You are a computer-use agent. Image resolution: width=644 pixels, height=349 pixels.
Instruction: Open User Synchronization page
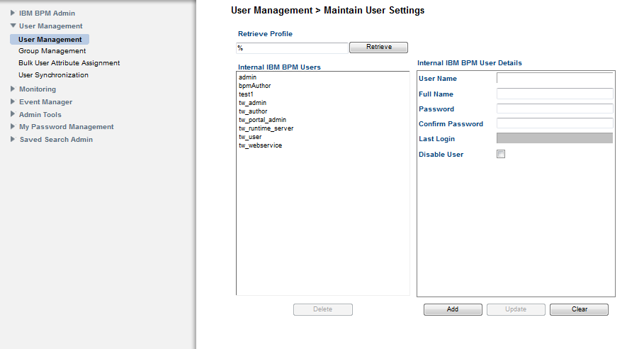pyautogui.click(x=53, y=74)
